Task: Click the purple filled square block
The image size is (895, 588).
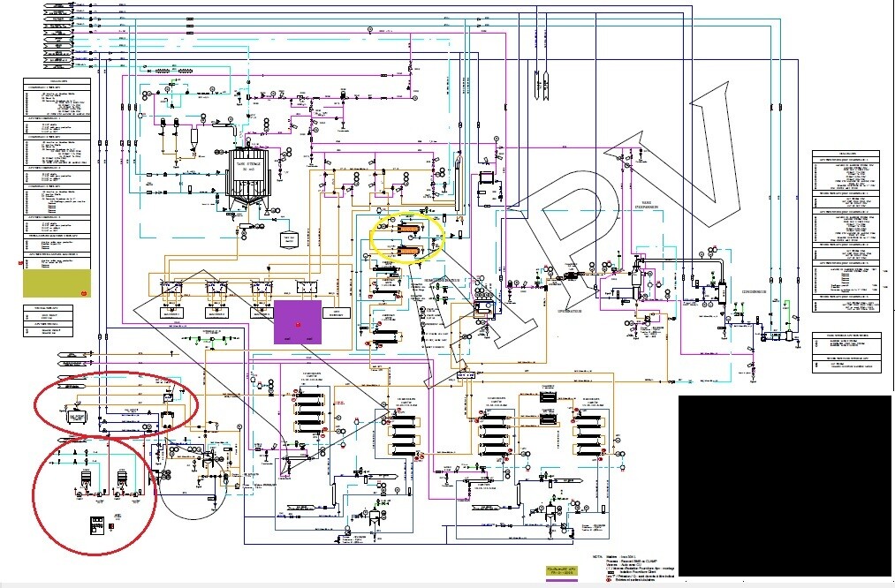Action: (x=298, y=321)
